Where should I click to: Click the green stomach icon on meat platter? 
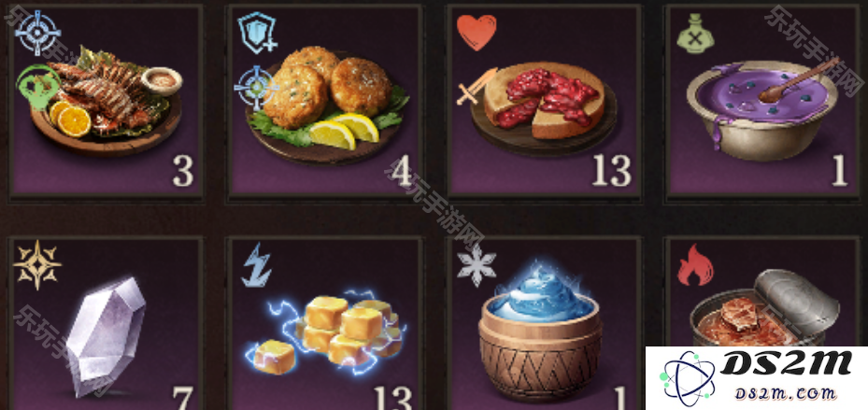38,87
